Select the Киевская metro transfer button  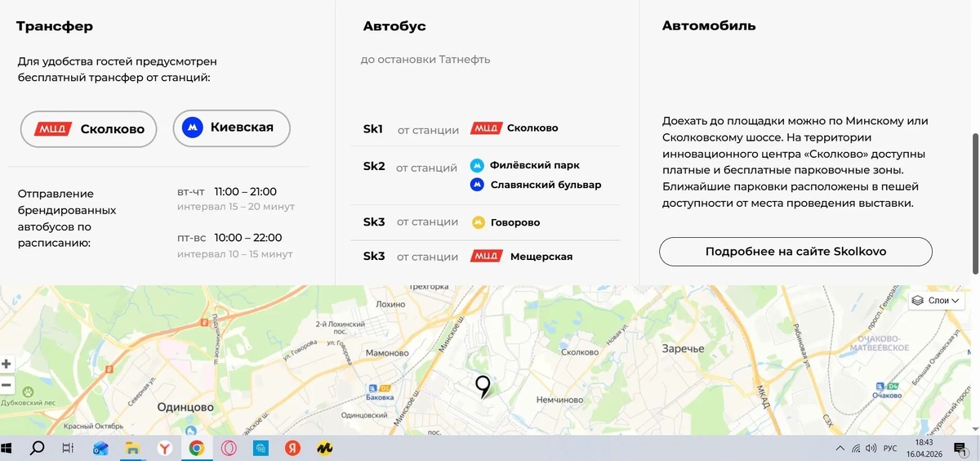coord(231,128)
